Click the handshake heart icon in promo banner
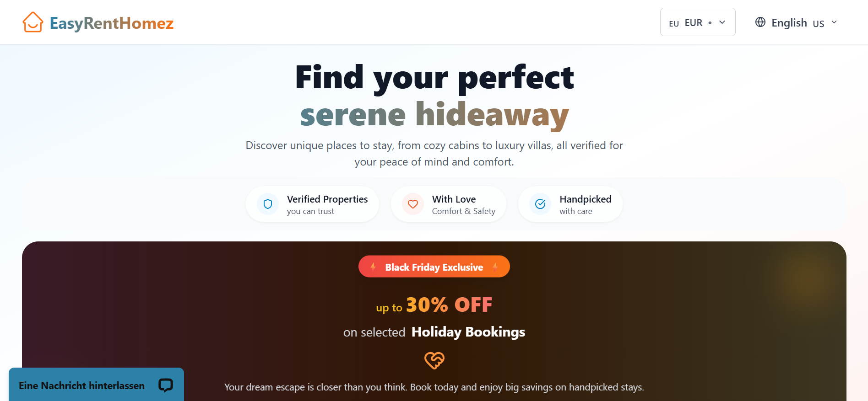 tap(434, 360)
